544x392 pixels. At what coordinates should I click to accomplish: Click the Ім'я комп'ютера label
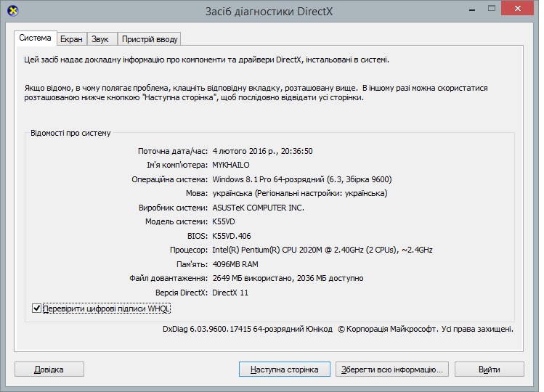tap(177, 165)
